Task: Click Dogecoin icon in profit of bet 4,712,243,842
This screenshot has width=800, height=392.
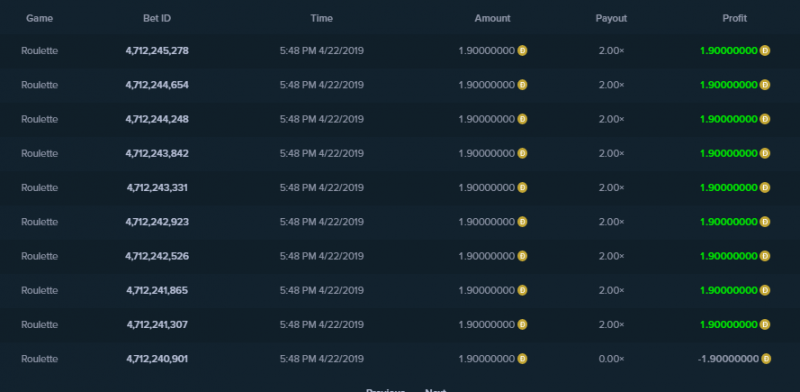Action: 764,153
